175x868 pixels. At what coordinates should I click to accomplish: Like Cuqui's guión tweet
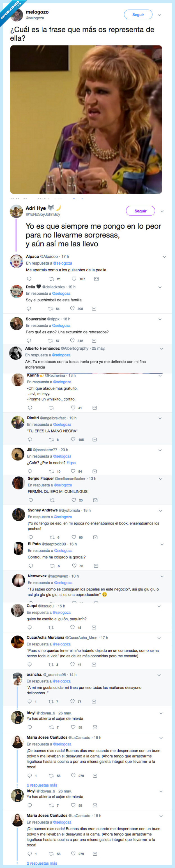click(72, 627)
